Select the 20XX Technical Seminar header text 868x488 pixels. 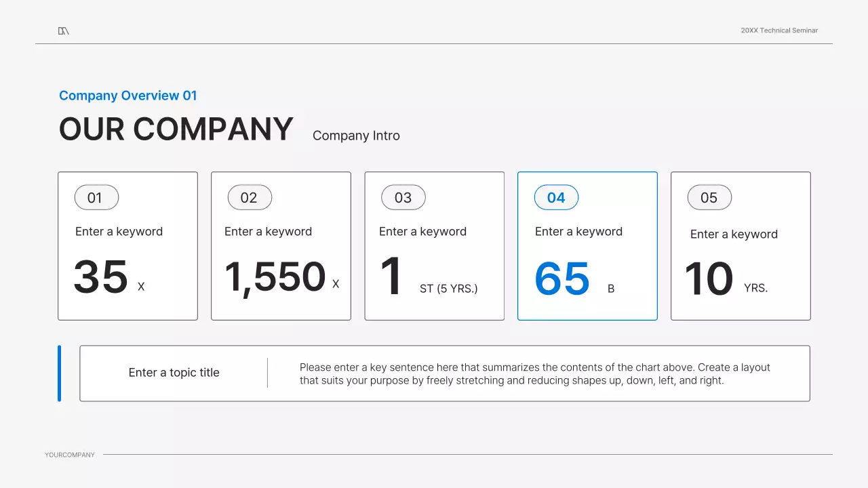click(779, 30)
